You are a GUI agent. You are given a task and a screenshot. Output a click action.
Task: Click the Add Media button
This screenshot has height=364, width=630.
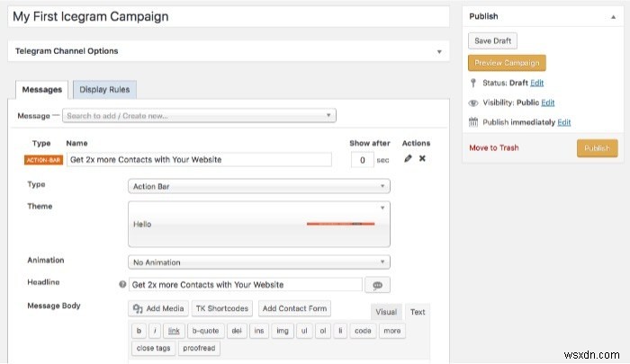(x=158, y=308)
